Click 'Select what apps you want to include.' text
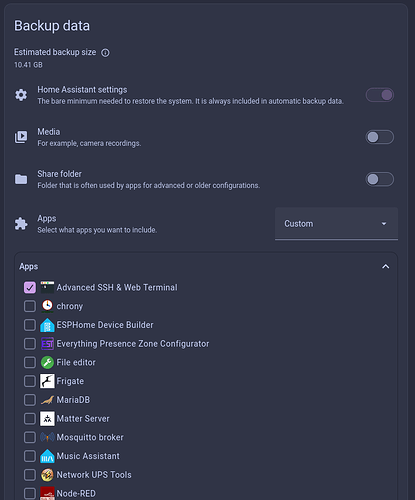Screen dimensions: 415x500 pyautogui.click(x=97, y=230)
